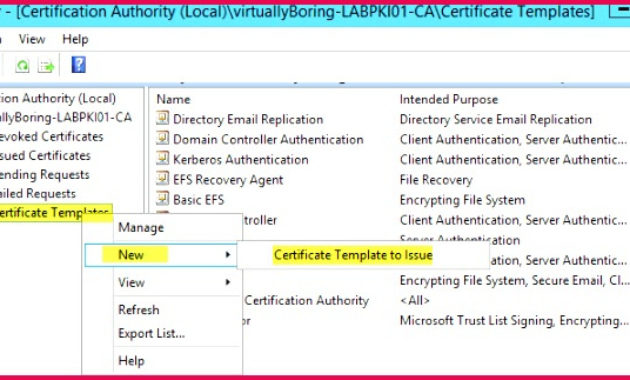Sort by the Name column header
This screenshot has width=630, height=380.
(173, 99)
